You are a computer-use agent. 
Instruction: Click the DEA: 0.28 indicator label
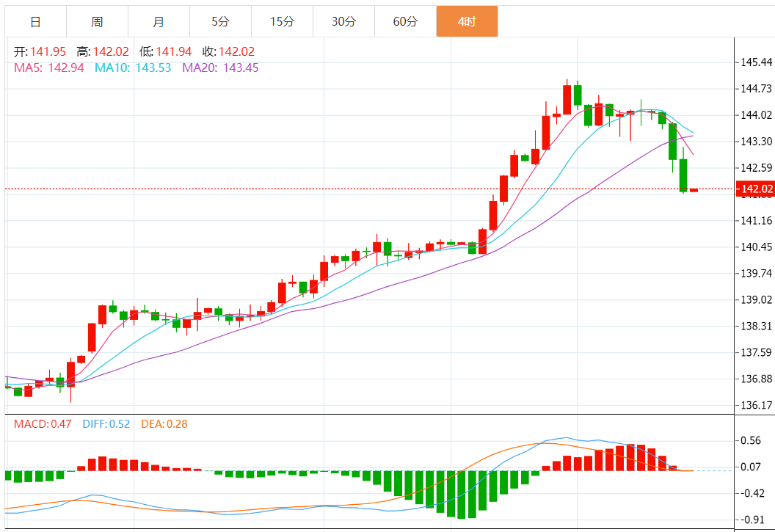164,424
